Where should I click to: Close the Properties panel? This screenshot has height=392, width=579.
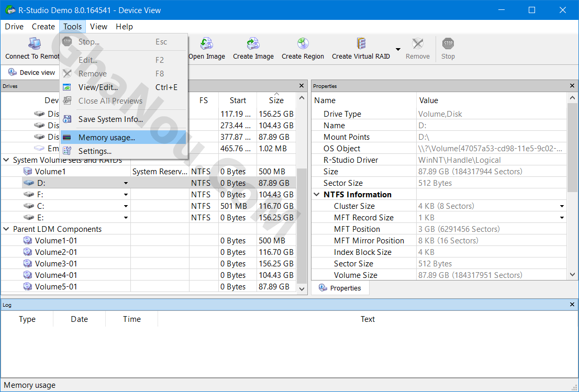572,86
